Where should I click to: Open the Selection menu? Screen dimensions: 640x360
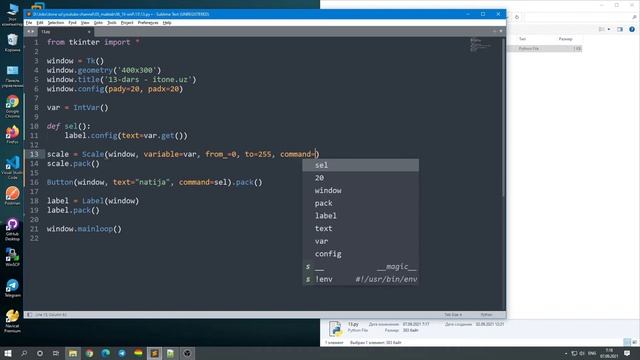[x=56, y=23]
